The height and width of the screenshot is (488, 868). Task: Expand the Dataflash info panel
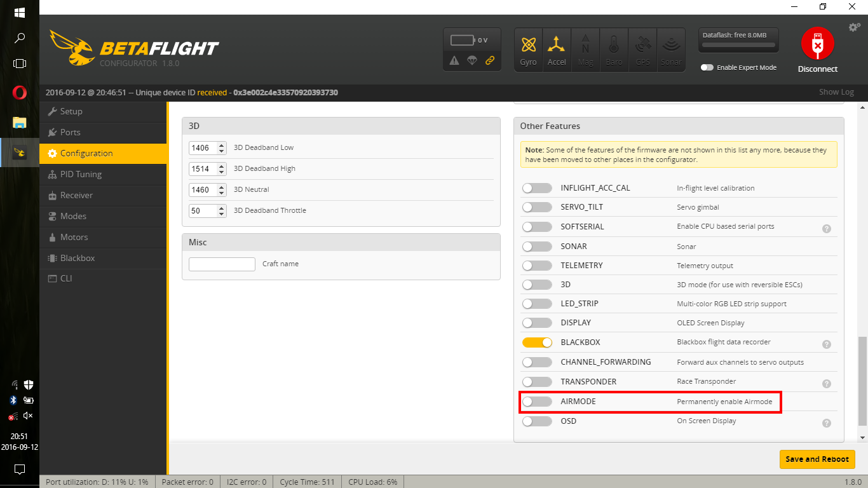(x=738, y=39)
